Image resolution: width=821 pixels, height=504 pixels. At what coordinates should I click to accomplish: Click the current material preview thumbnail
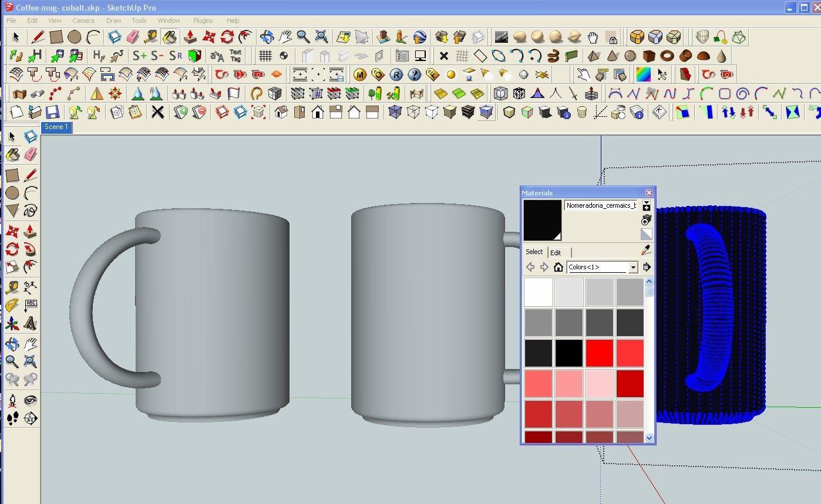[543, 221]
